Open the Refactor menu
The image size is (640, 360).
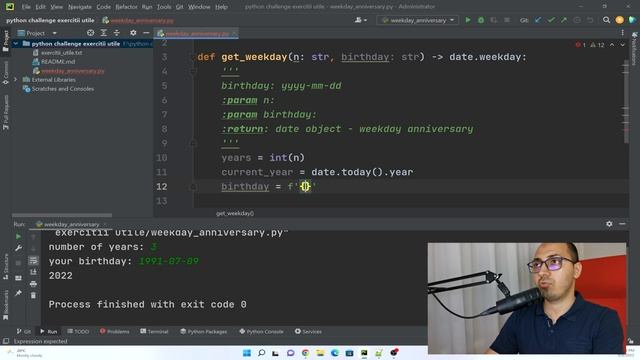[x=127, y=7]
